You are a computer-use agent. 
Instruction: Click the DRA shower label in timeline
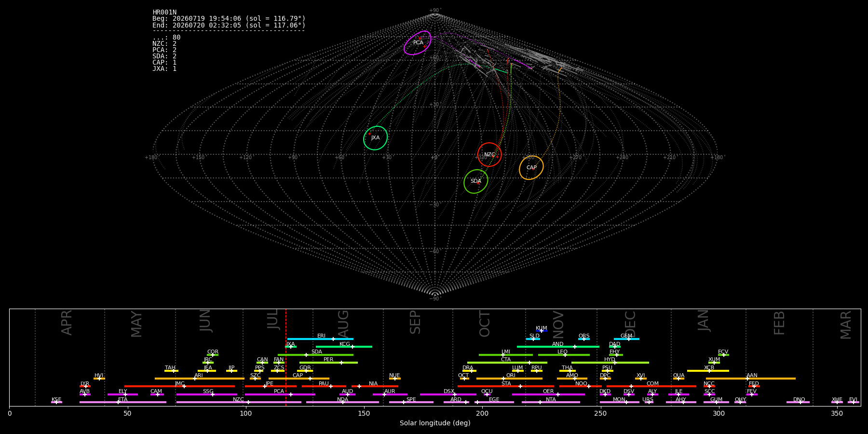(x=468, y=368)
